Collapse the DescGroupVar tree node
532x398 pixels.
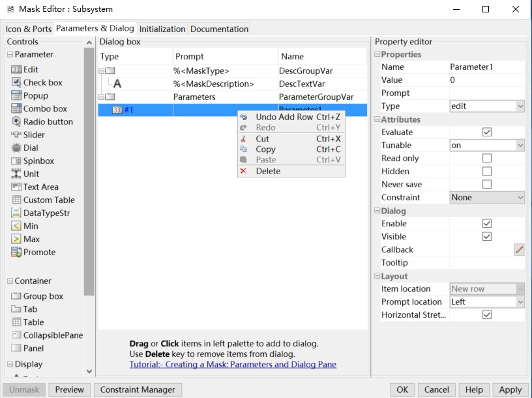[101, 70]
